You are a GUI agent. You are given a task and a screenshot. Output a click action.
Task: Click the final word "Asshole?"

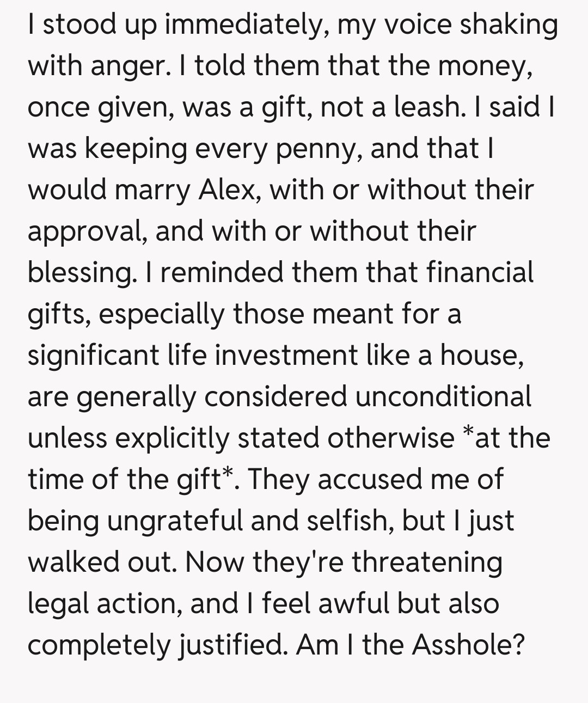click(468, 645)
